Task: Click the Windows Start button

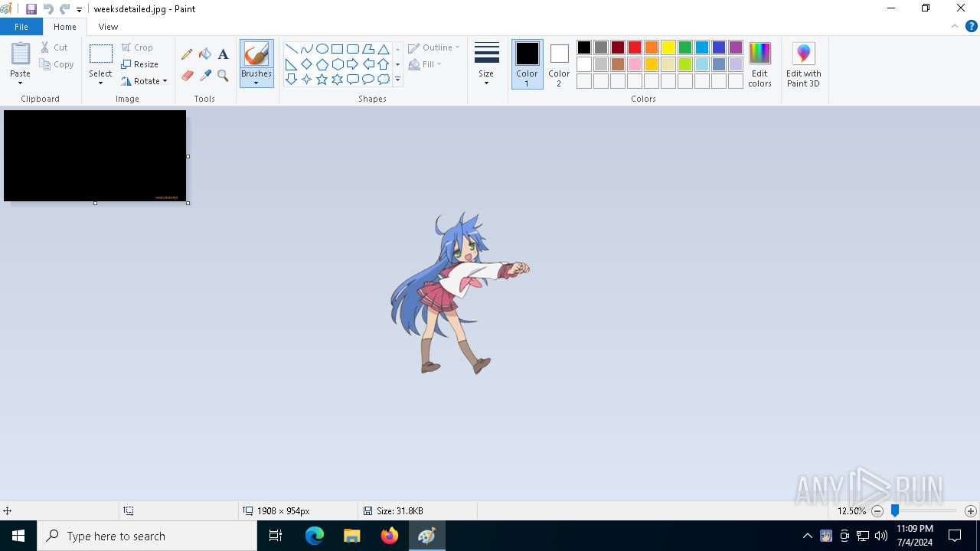Action: point(18,536)
